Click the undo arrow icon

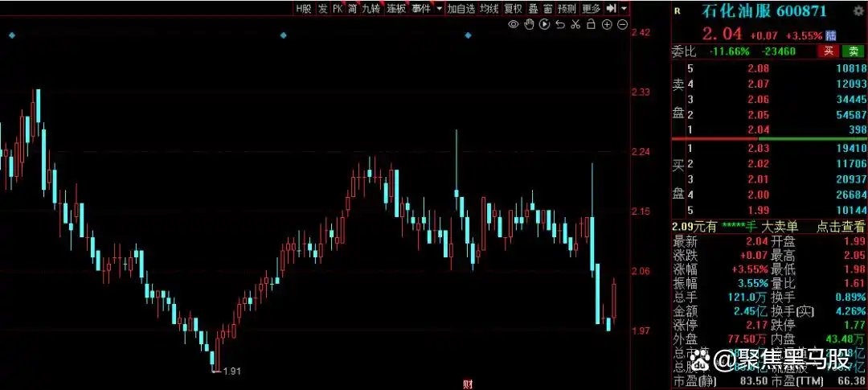(x=560, y=25)
